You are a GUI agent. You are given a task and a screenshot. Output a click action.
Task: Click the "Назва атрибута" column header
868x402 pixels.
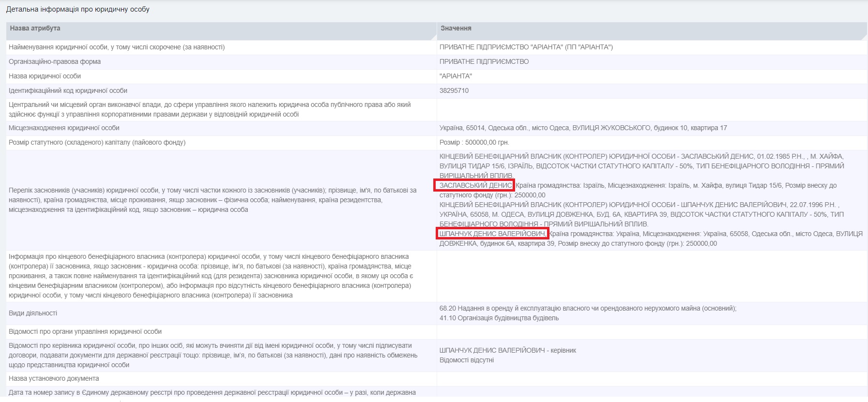35,29
